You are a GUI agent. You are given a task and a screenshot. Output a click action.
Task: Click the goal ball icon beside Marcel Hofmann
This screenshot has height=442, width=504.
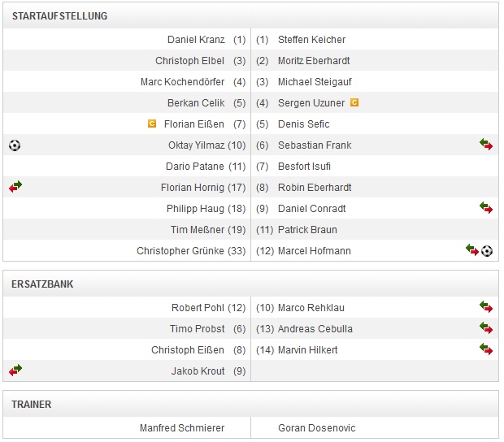(487, 251)
